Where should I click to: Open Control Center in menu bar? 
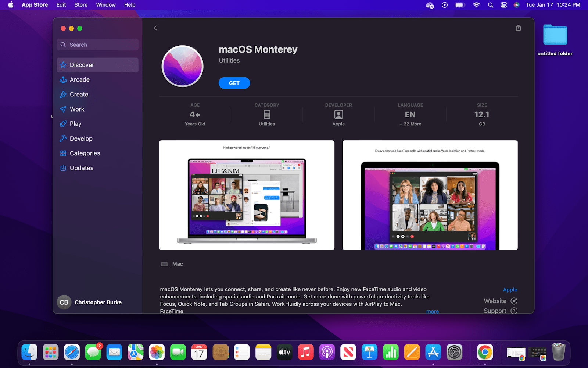point(504,5)
